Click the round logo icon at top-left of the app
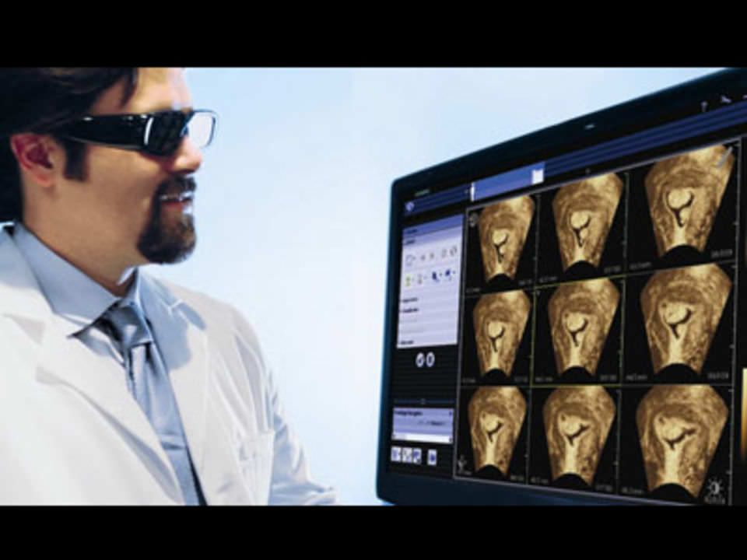The height and width of the screenshot is (560, 747). click(409, 208)
